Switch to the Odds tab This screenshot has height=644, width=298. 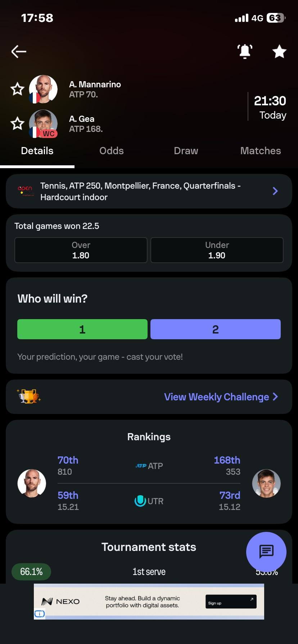(112, 151)
